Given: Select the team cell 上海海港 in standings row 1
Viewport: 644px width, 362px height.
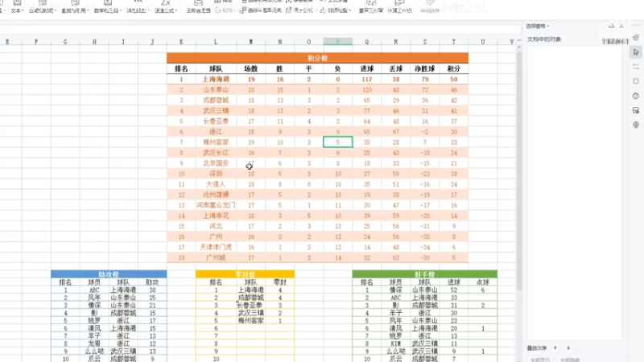Looking at the screenshot, I should pyautogui.click(x=216, y=79).
